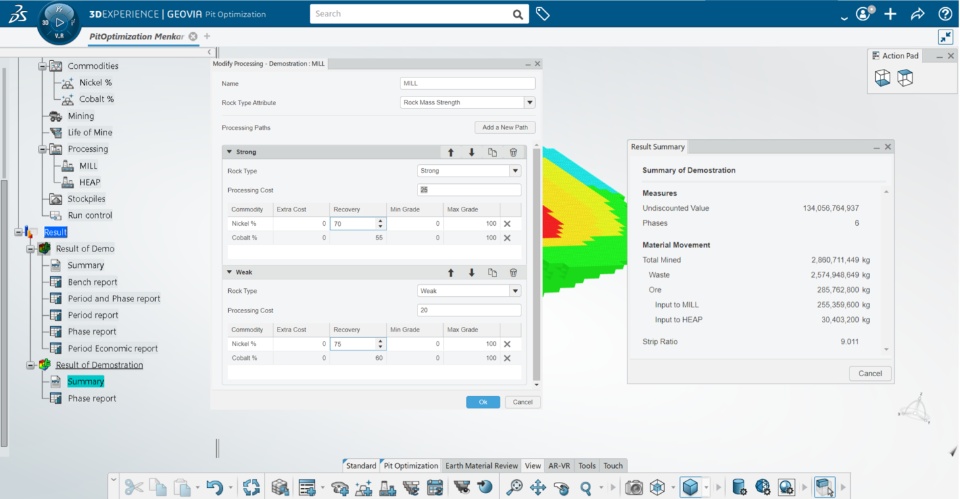The width and height of the screenshot is (960, 499).
Task: Click the search magnifier icon in top bar
Action: (517, 14)
